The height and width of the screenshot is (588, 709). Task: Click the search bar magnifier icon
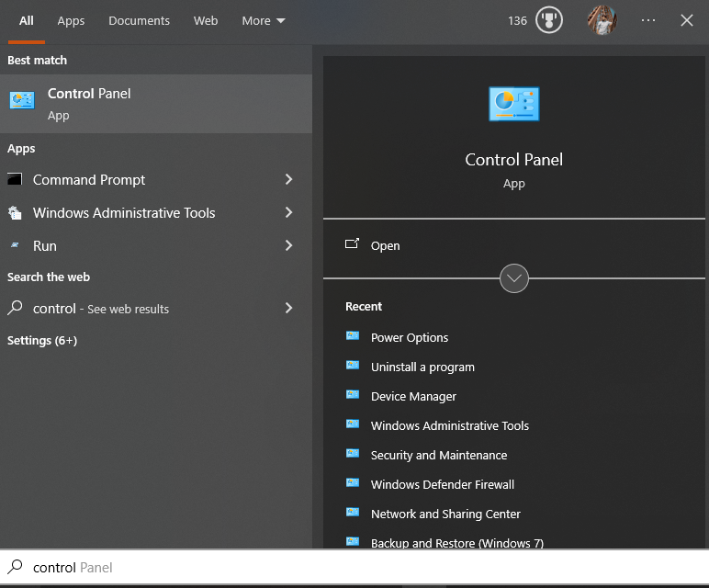[15, 567]
